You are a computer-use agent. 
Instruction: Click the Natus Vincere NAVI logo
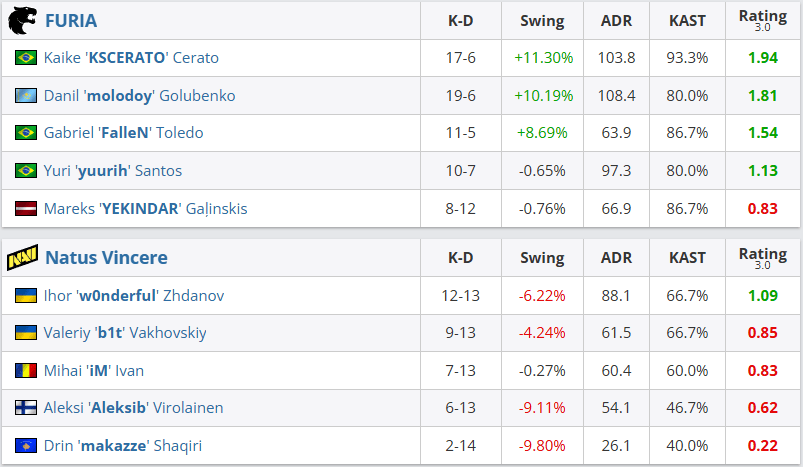tap(22, 258)
